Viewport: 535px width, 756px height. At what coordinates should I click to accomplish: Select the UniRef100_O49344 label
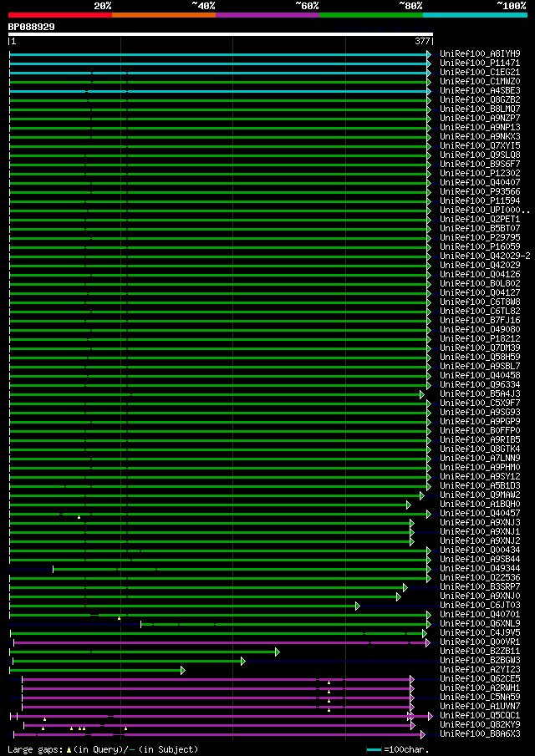click(x=480, y=568)
